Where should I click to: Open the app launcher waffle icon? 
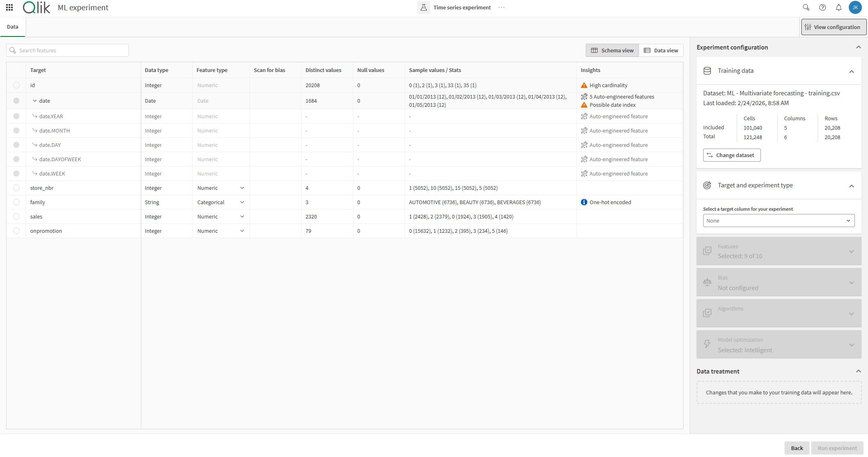pos(9,7)
